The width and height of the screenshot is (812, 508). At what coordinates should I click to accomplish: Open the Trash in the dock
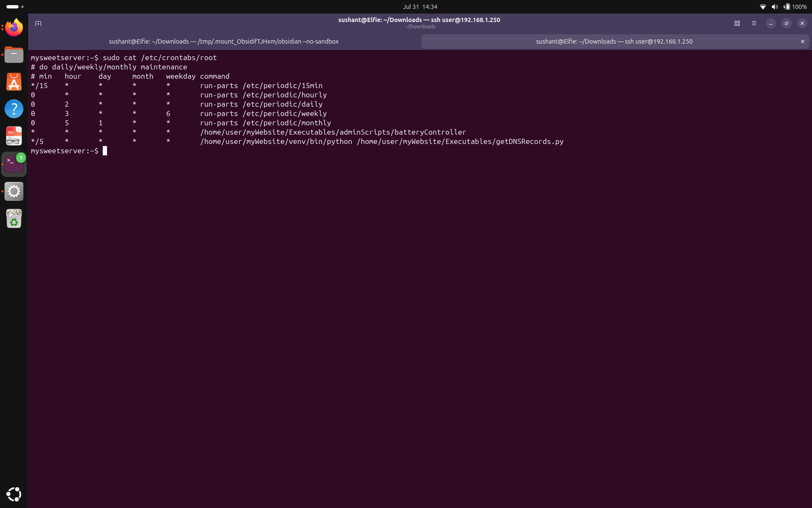pos(14,218)
